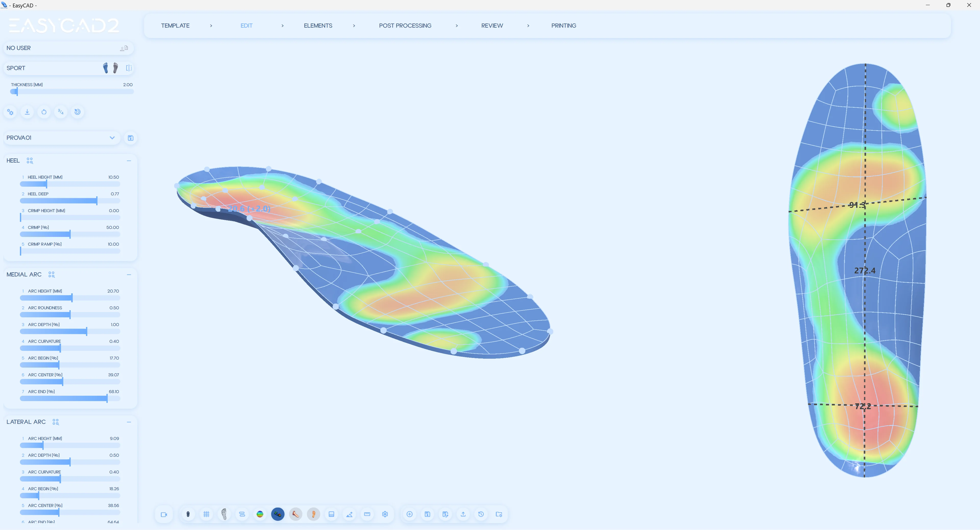Click the export upload arrow icon
Viewport: 980px width, 530px height.
tap(463, 514)
